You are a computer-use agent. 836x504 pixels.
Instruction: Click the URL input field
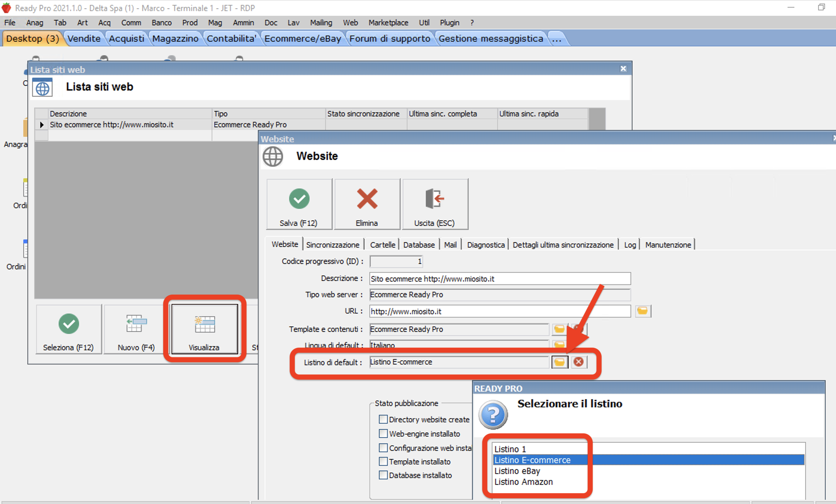tap(500, 311)
